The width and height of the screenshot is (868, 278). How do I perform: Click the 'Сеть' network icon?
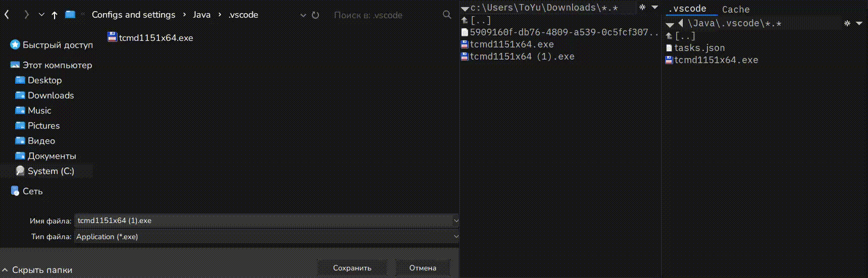point(15,191)
